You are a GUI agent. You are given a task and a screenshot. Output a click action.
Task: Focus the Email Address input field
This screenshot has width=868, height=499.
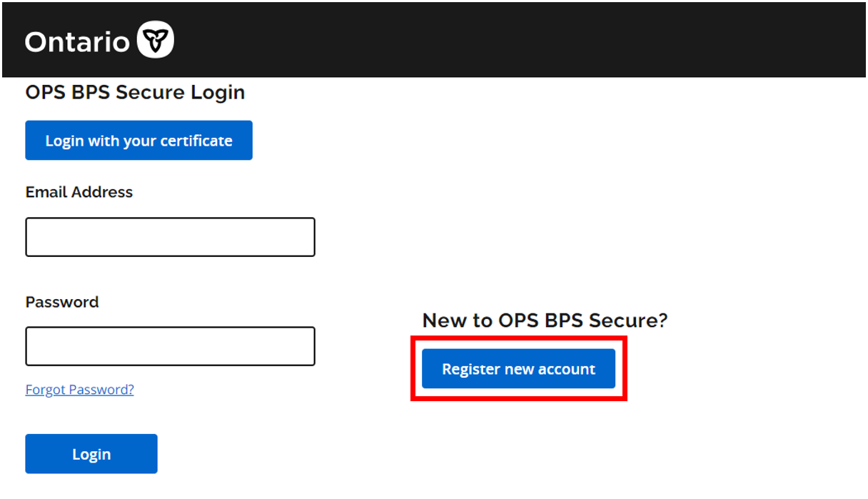[x=170, y=237]
